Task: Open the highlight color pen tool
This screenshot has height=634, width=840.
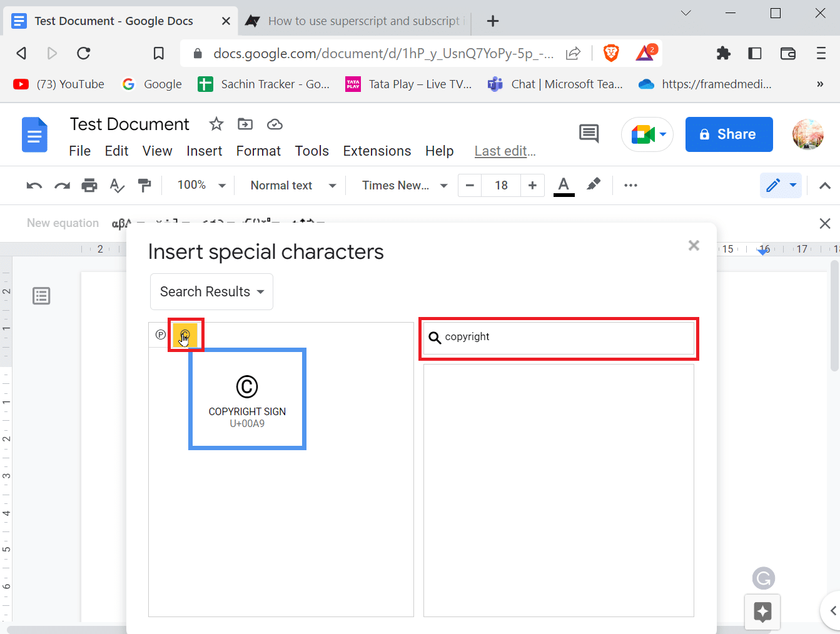Action: tap(594, 184)
